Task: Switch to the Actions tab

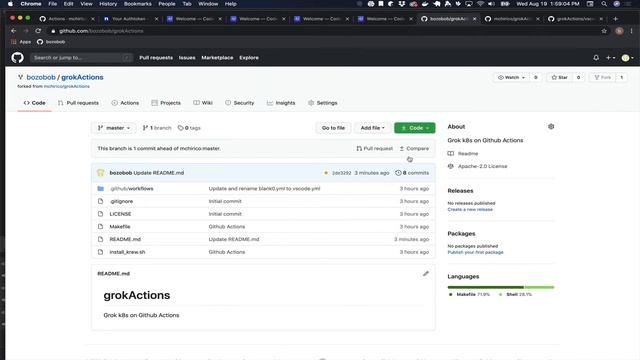Action: click(125, 103)
